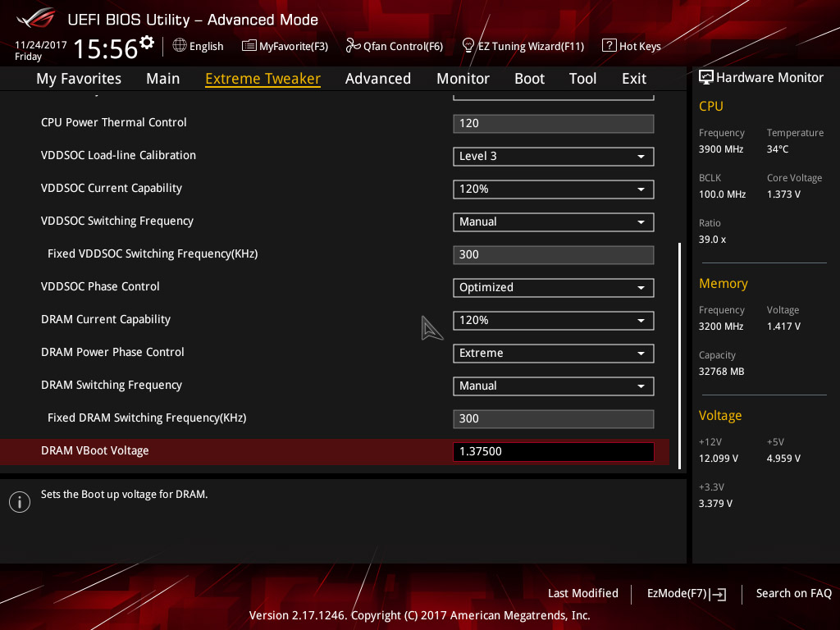840x630 pixels.
Task: Click the ROG logo icon
Action: [36, 18]
